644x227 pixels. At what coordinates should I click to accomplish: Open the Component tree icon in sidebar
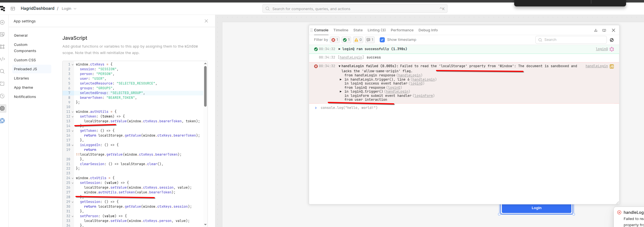coord(3,47)
